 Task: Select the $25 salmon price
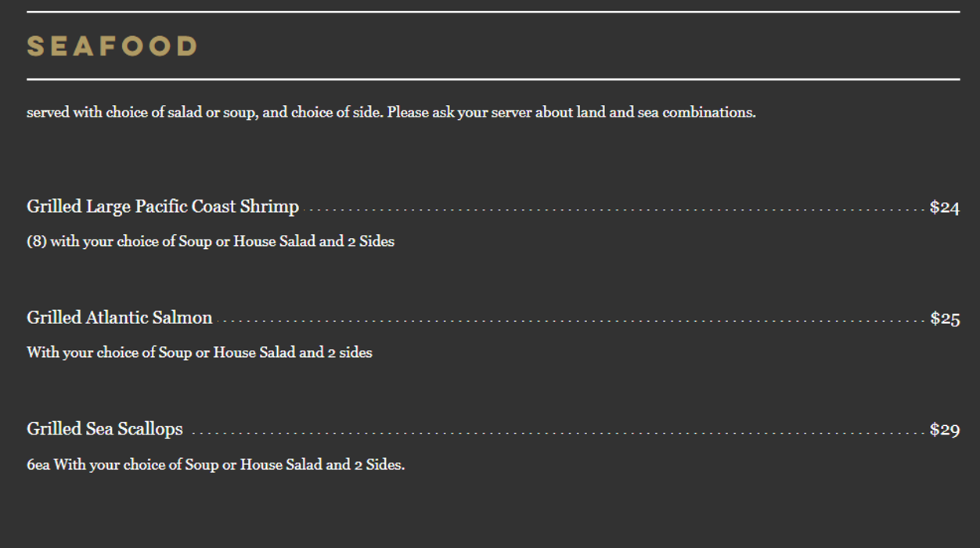pos(945,319)
